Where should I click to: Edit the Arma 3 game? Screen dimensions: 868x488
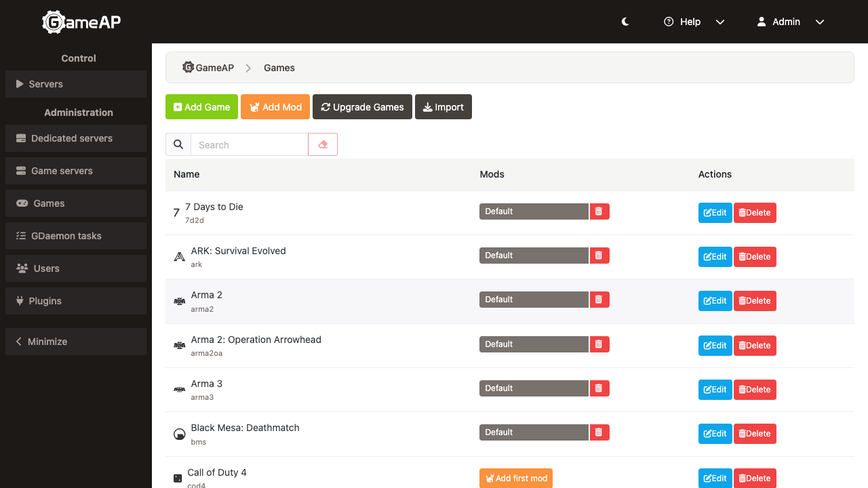[715, 390]
